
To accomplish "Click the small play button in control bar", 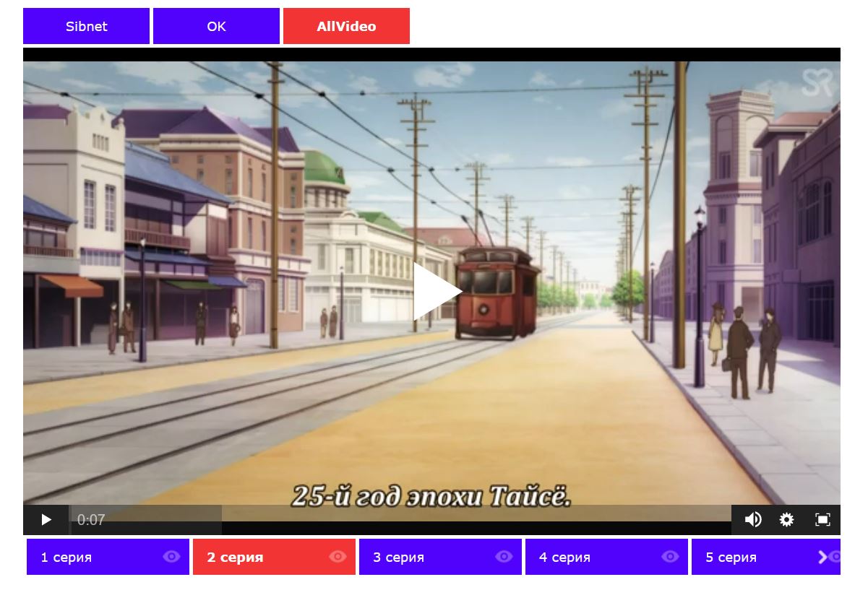I will tap(46, 519).
